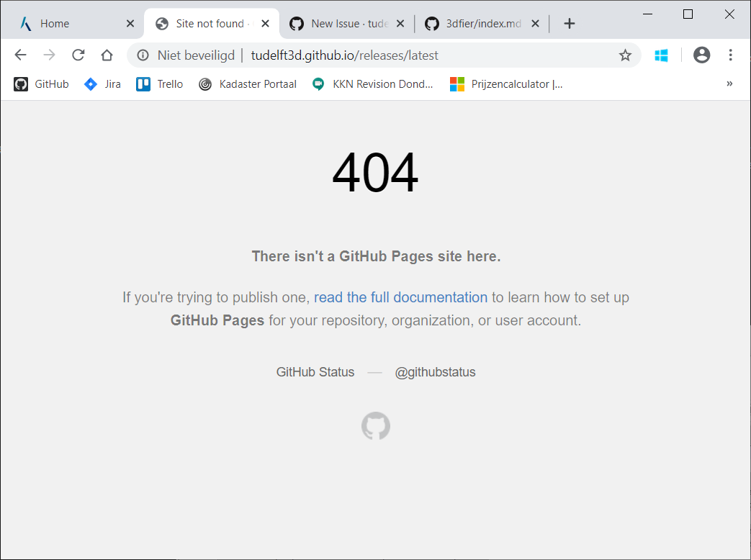The image size is (751, 560).
Task: Open the GitHub bookmark
Action: [x=41, y=84]
